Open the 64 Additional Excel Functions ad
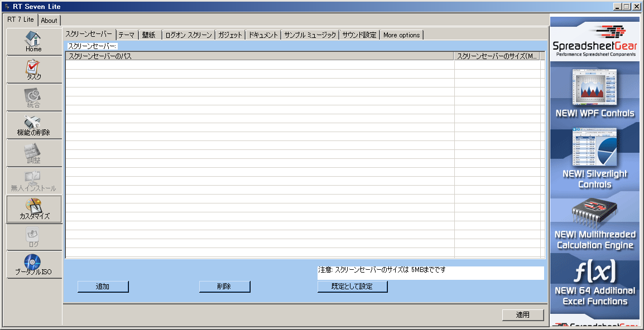The height and width of the screenshot is (330, 644). click(595, 284)
